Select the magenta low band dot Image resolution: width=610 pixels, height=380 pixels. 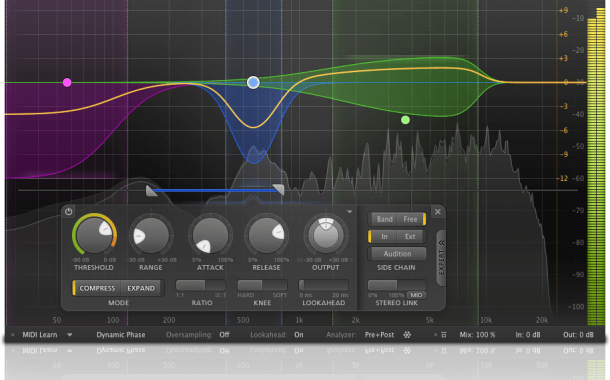point(67,82)
